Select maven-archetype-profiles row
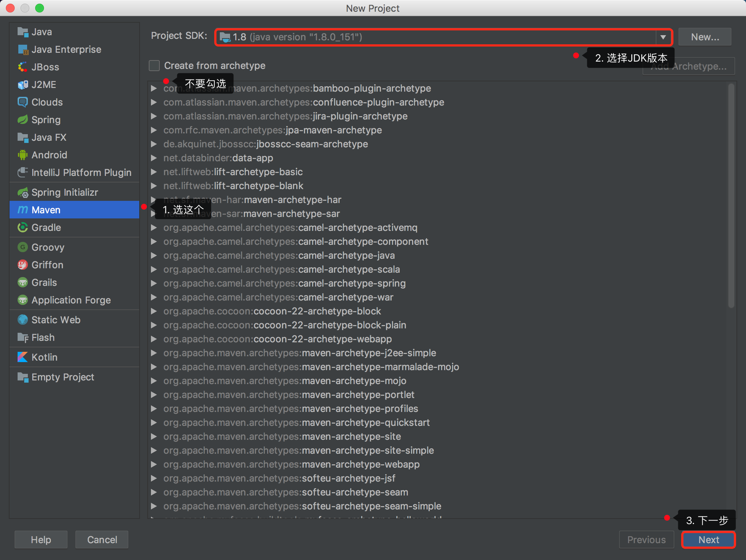This screenshot has height=560, width=746. (x=438, y=409)
